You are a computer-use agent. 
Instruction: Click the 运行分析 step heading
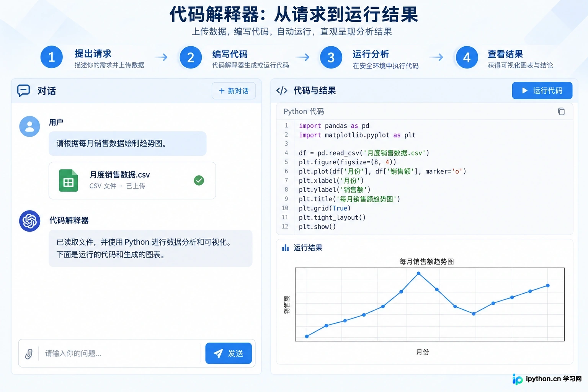click(371, 54)
